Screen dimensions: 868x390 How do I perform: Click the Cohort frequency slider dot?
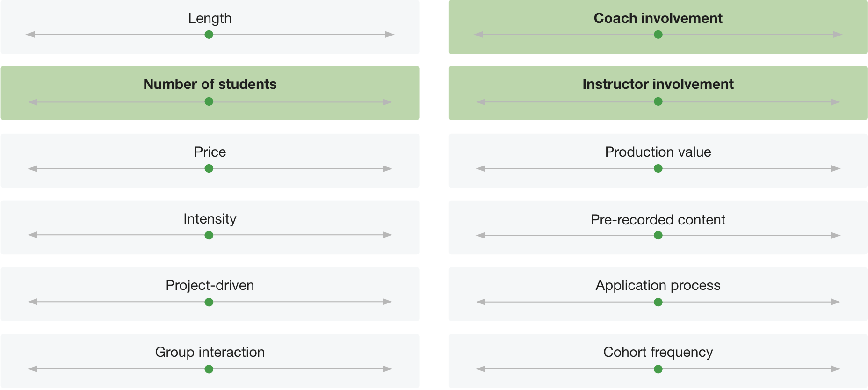coord(658,369)
